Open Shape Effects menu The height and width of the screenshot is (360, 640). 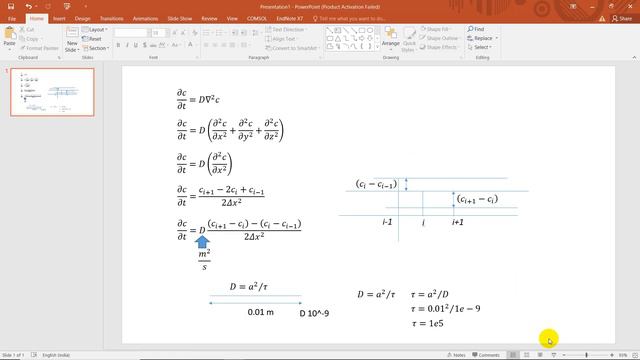coord(439,47)
